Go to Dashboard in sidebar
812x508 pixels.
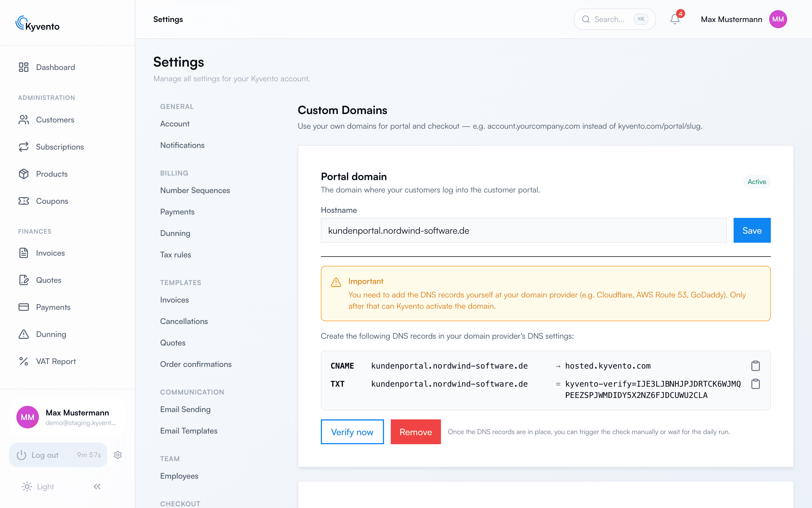coord(55,67)
